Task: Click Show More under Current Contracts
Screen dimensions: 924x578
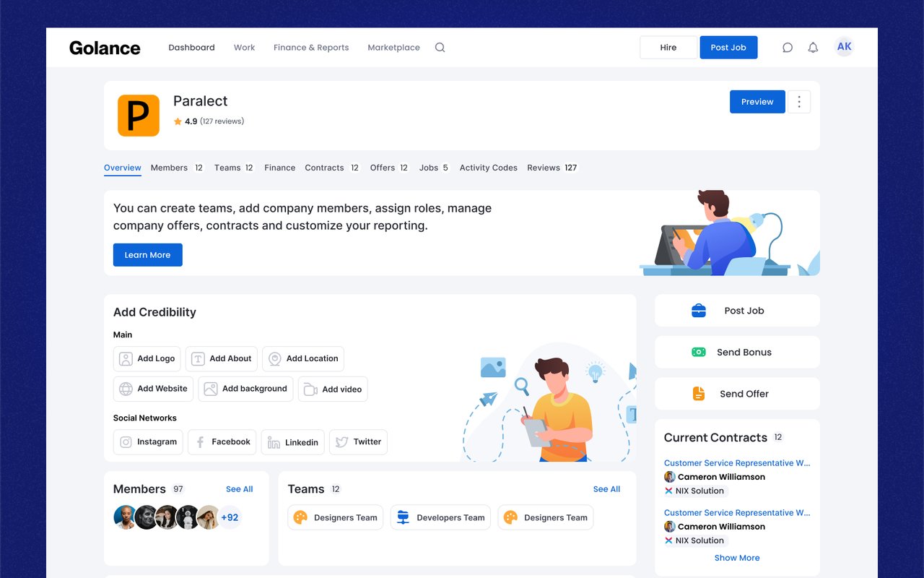Action: point(737,558)
